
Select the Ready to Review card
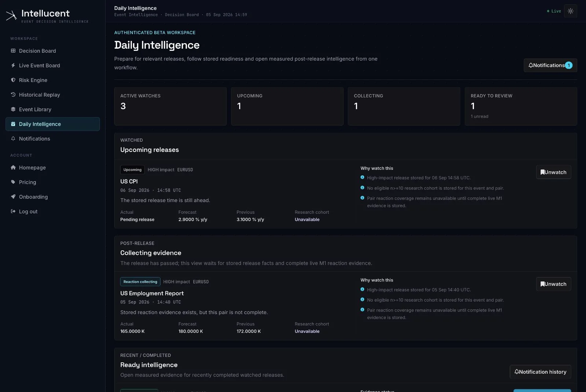click(521, 106)
